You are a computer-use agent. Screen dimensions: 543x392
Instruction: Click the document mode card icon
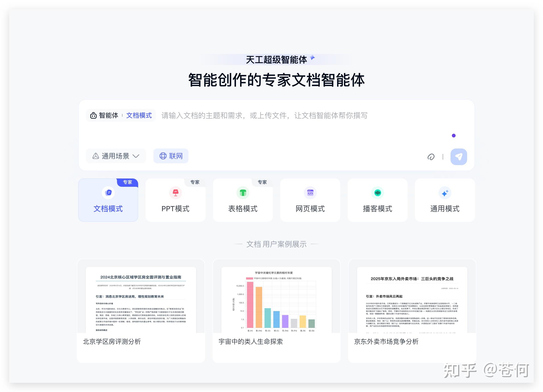[108, 193]
